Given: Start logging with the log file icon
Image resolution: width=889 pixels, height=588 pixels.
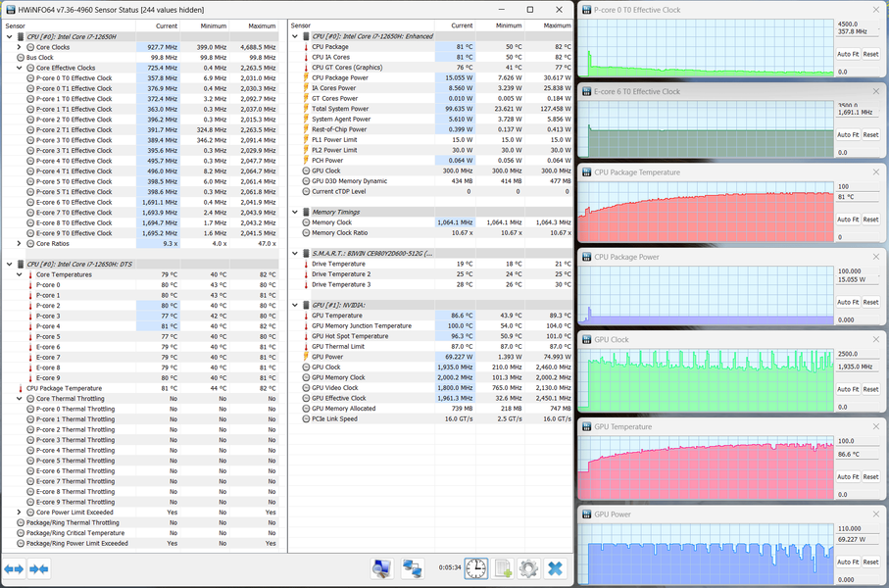Looking at the screenshot, I should coord(503,568).
